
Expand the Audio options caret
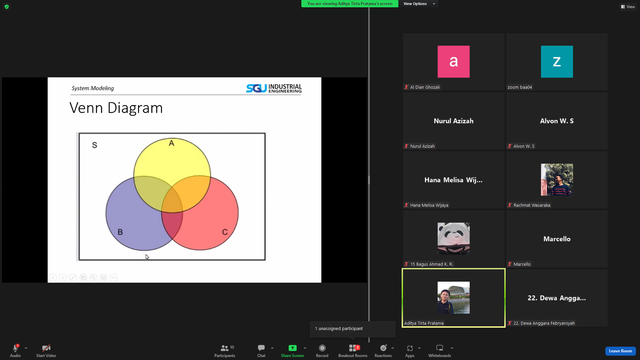point(26,348)
